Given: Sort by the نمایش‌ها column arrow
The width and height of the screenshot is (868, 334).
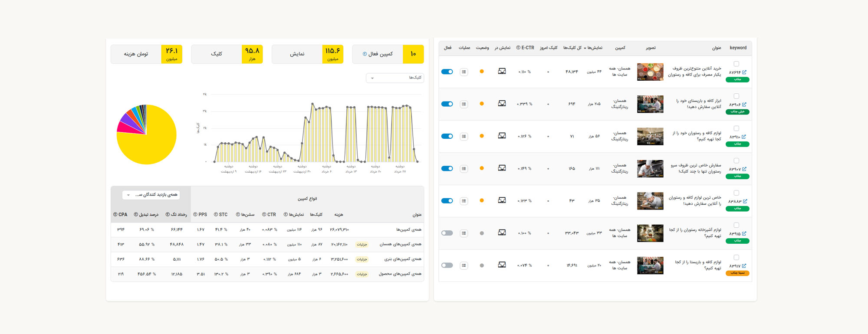Looking at the screenshot, I should point(585,48).
